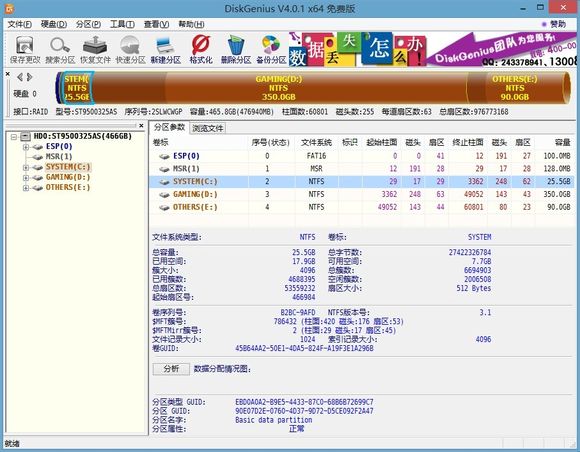Open the Backup Partition (备份分区) tool
Image resolution: width=580 pixels, height=452 pixels.
pyautogui.click(x=271, y=50)
